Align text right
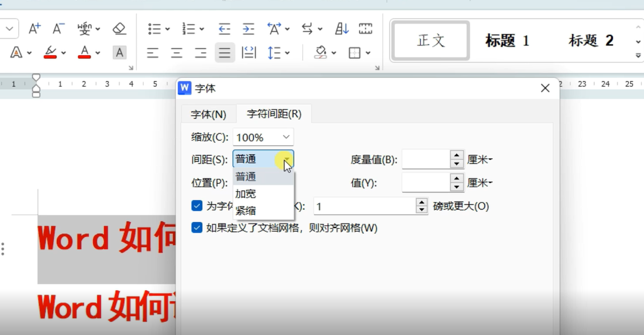The image size is (644, 335). 201,53
